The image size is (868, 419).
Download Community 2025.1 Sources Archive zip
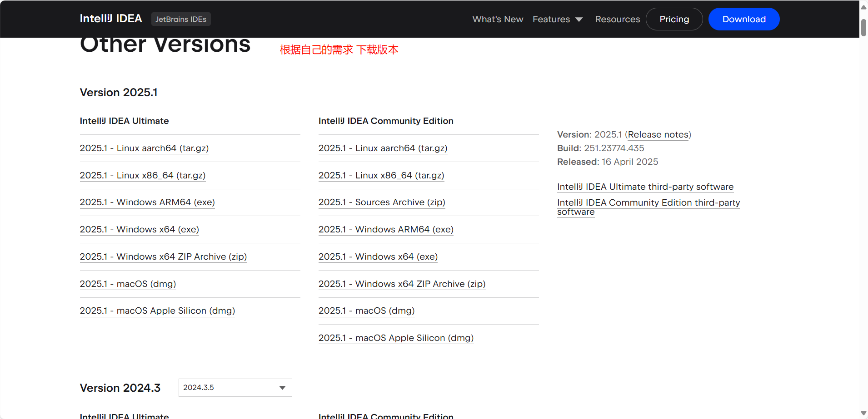point(382,202)
